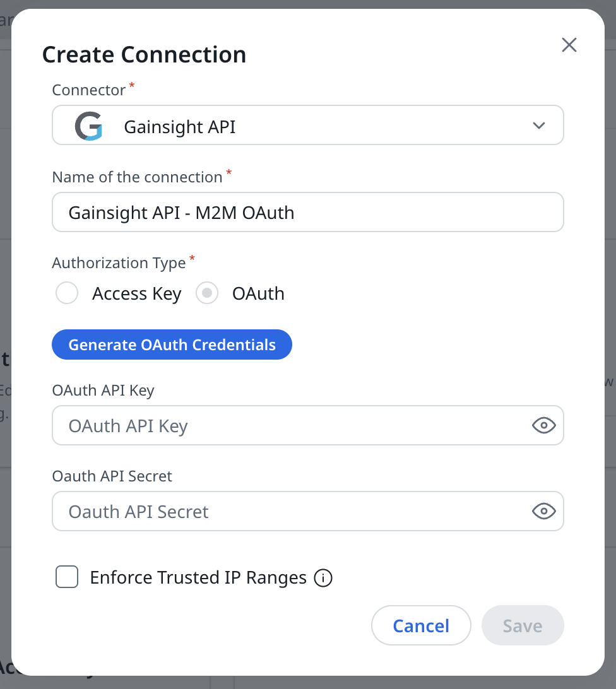The image size is (616, 689).
Task: Click the connection name field with M2M OAuth
Action: coord(308,212)
